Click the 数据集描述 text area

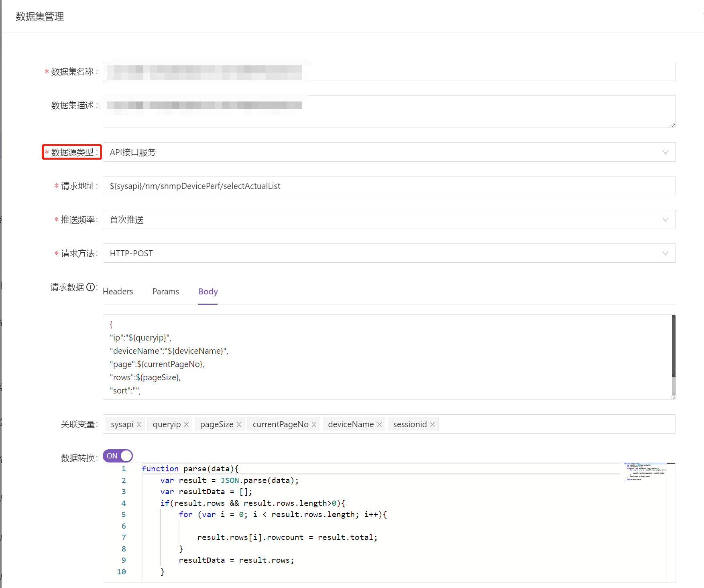(x=389, y=112)
